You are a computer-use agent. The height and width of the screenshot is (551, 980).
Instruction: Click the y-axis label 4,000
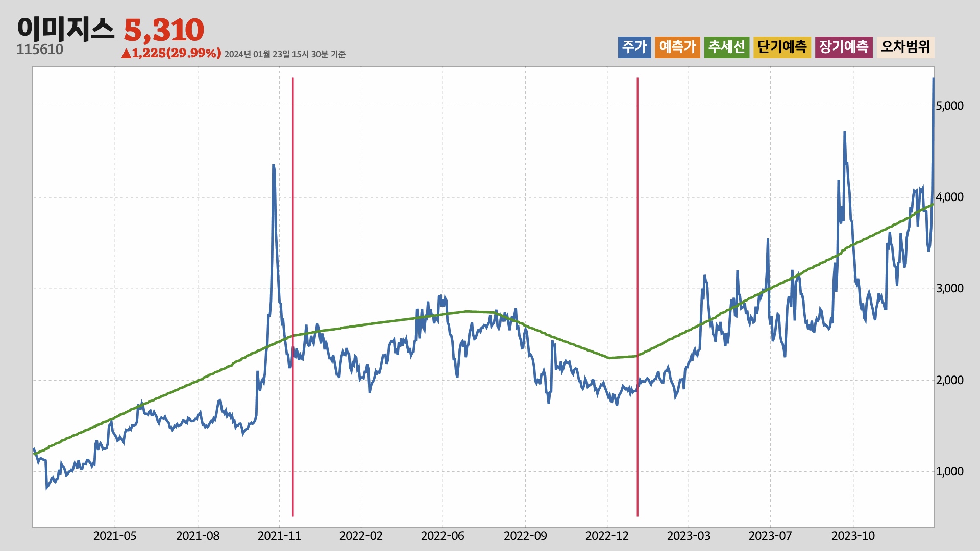950,197
